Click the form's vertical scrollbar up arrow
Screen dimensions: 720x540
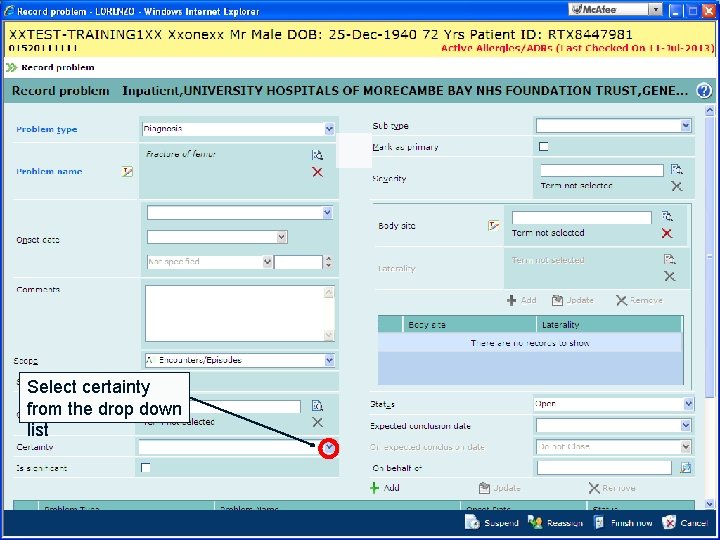709,111
